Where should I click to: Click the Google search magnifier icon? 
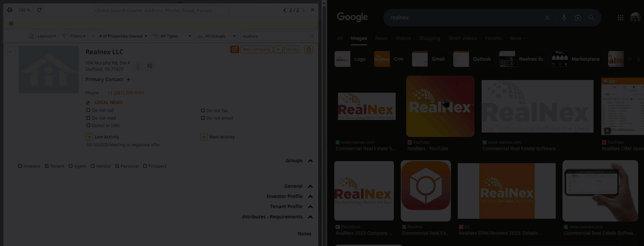tap(591, 18)
